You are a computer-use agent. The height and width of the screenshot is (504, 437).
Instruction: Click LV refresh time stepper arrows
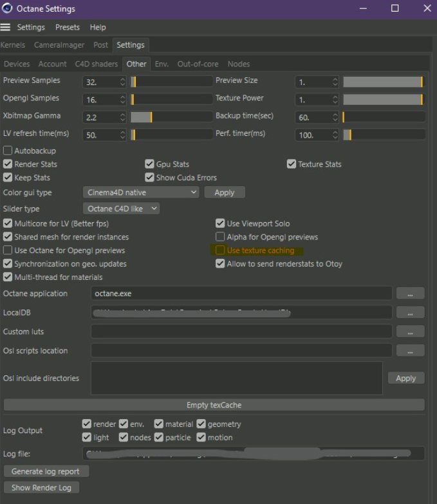point(123,135)
